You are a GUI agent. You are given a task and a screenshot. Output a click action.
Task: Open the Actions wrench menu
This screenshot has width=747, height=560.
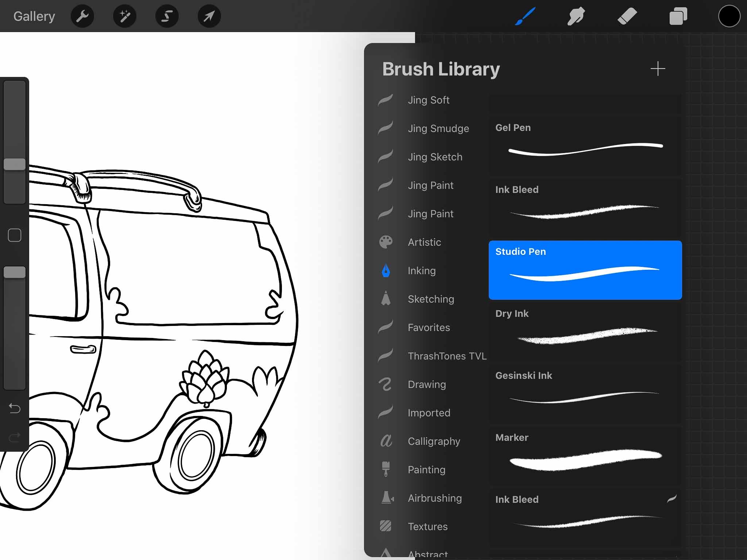[x=82, y=16]
